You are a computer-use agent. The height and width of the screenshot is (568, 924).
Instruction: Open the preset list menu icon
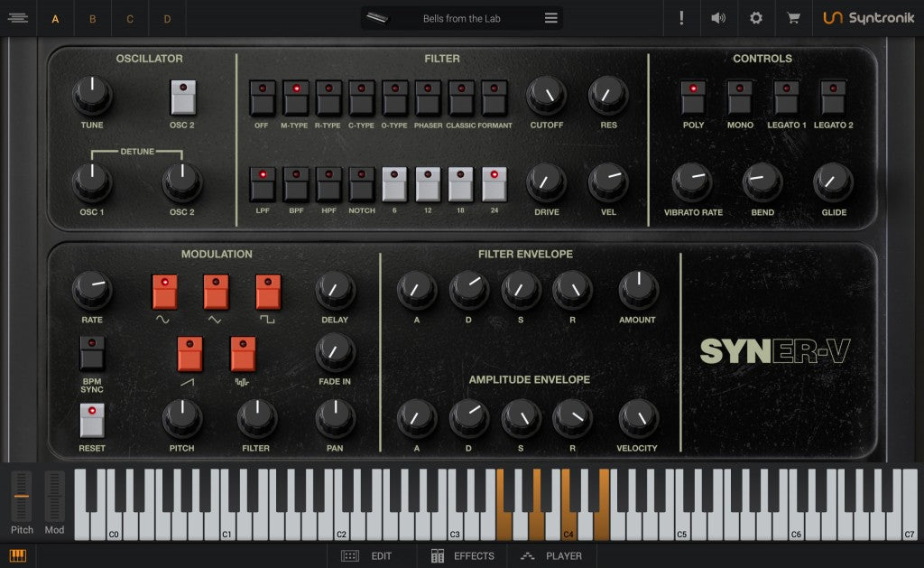click(550, 17)
